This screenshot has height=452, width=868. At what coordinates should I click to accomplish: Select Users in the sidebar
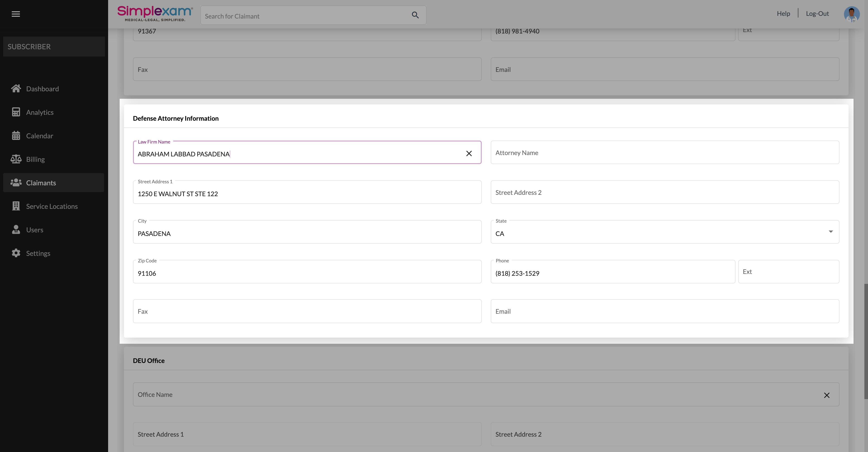[x=34, y=230]
